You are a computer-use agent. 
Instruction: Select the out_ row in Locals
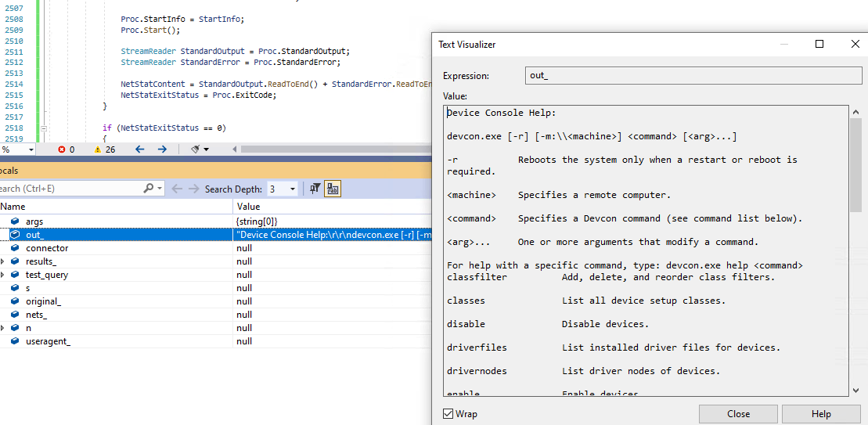[x=216, y=235]
